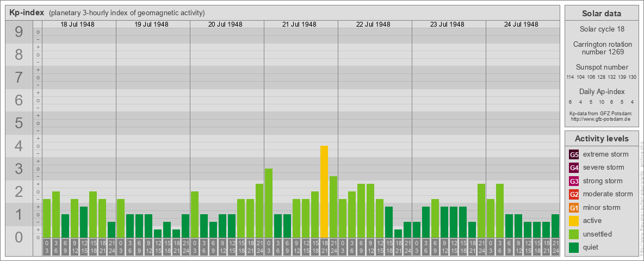Click the yellow active bar on 21 Jul
This screenshot has height=261, width=644.
click(x=324, y=191)
